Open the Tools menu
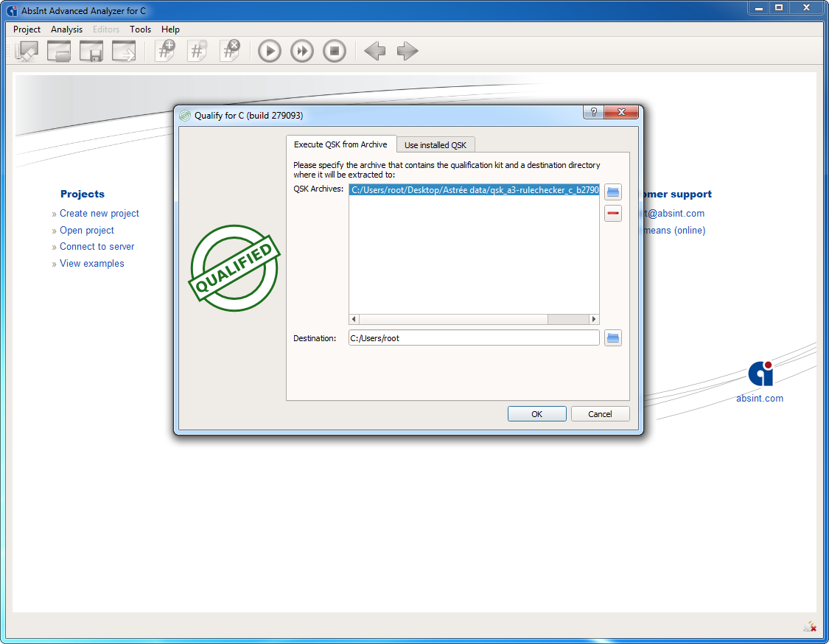This screenshot has width=829, height=644. pos(140,29)
